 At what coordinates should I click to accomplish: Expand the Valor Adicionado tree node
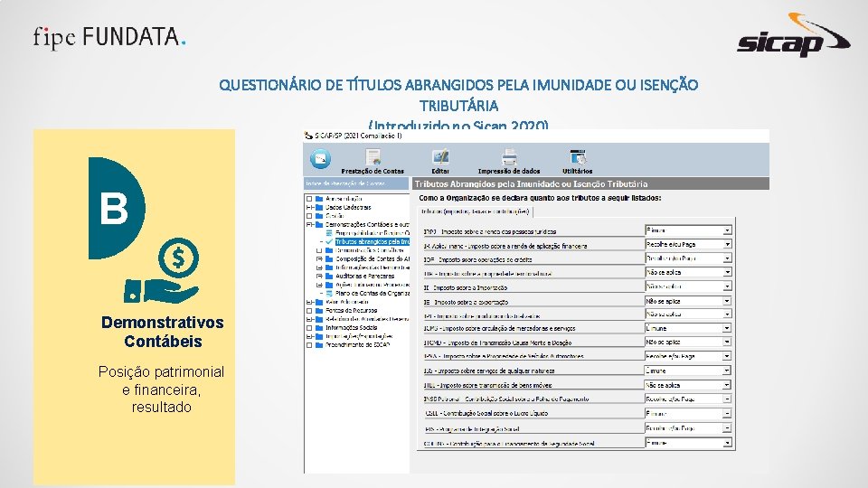pos(309,302)
